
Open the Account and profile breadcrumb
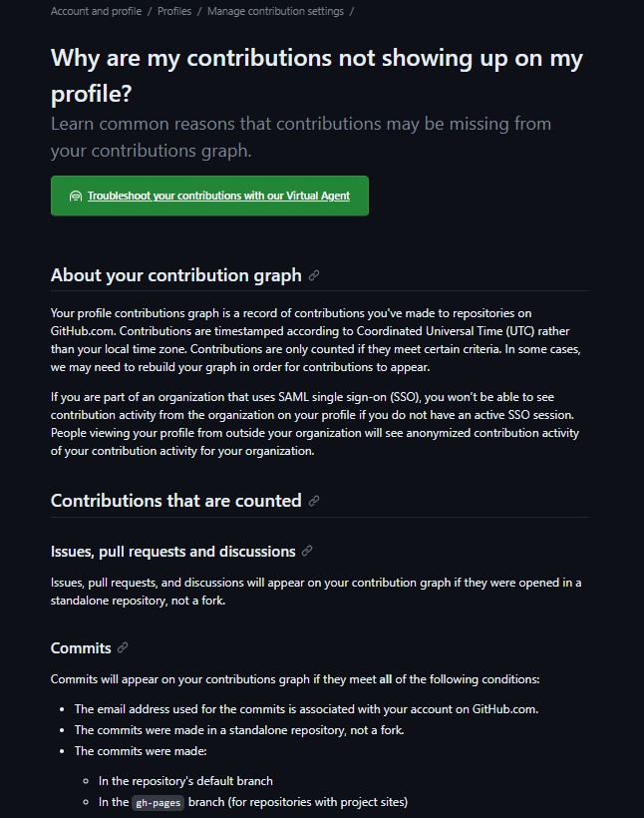click(96, 11)
